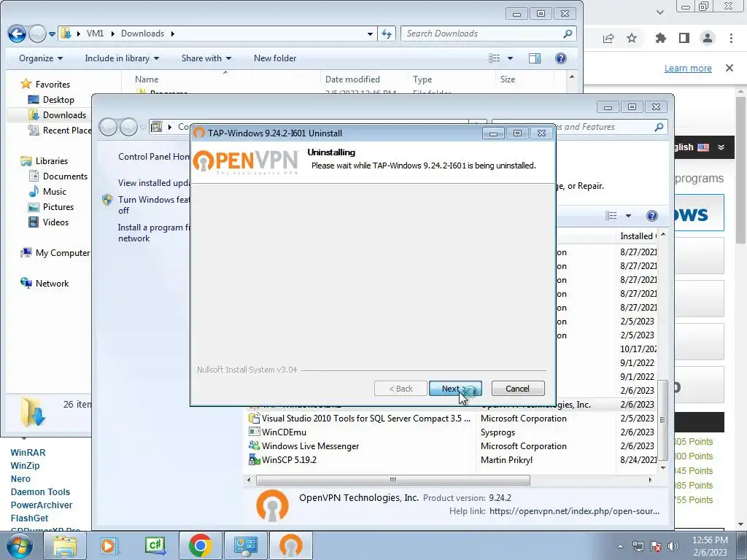Select Windows Live Messenger entry
This screenshot has width=747, height=560.
(450, 446)
